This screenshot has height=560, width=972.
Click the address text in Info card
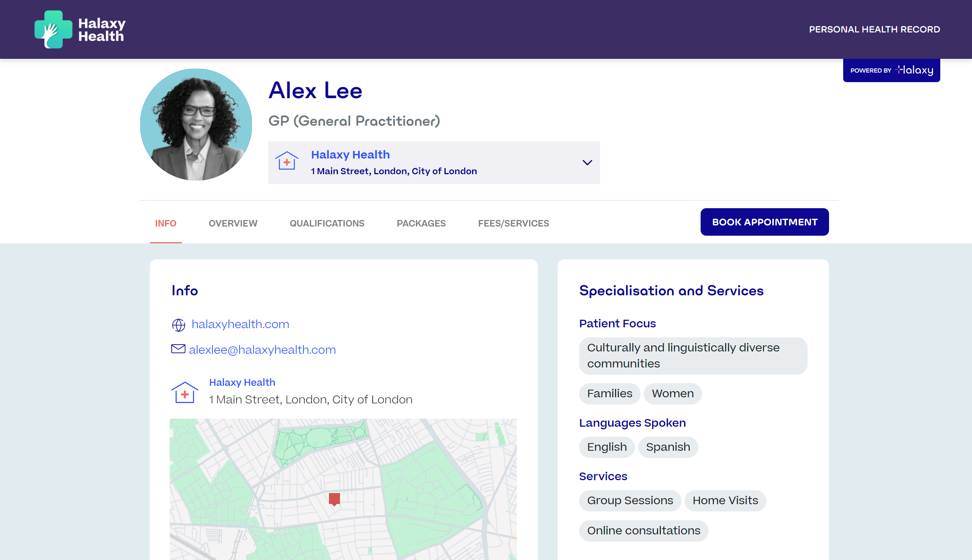tap(310, 400)
